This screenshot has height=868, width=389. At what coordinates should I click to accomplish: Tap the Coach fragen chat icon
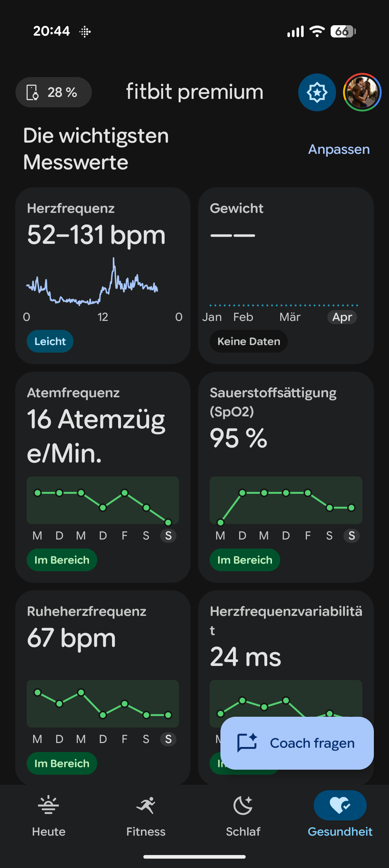coord(247,743)
